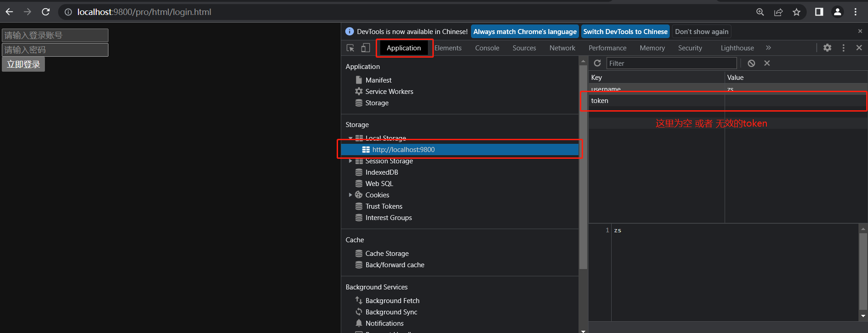Reload the browser page
The width and height of the screenshot is (868, 333).
pos(46,12)
